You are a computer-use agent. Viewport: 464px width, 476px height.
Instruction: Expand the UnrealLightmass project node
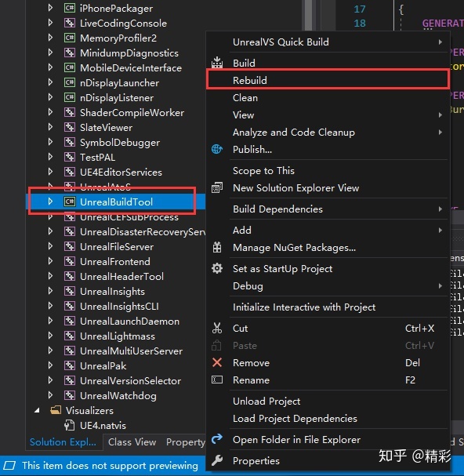[50, 336]
